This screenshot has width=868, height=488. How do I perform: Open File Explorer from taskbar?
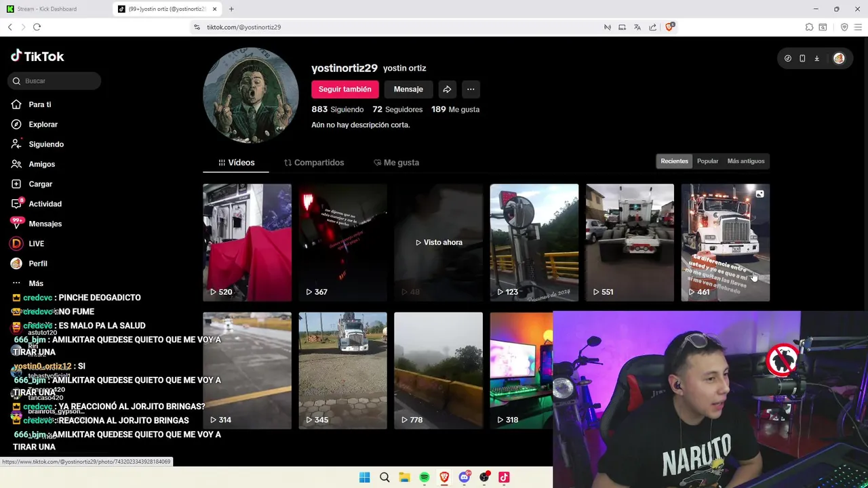coord(404,477)
